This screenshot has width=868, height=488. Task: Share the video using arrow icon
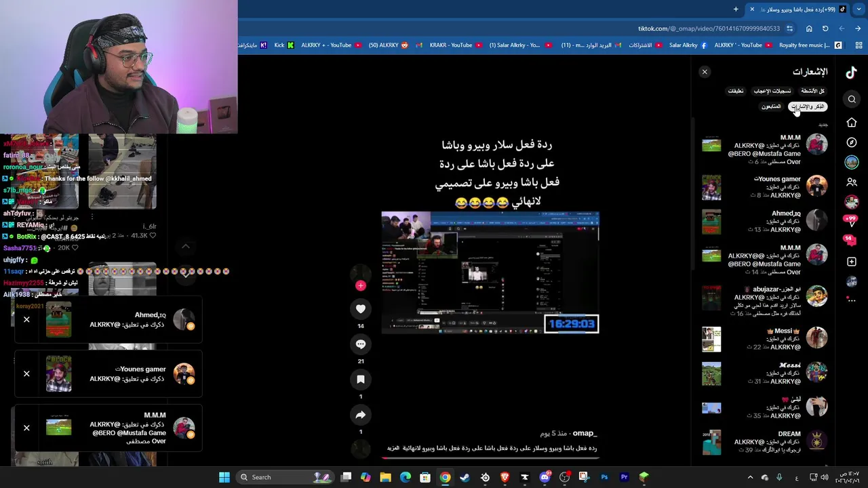click(361, 415)
